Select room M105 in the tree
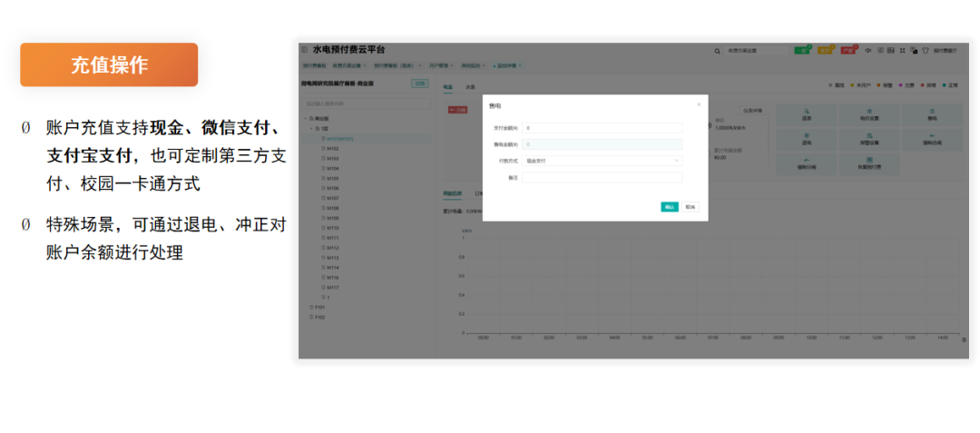 tap(333, 178)
